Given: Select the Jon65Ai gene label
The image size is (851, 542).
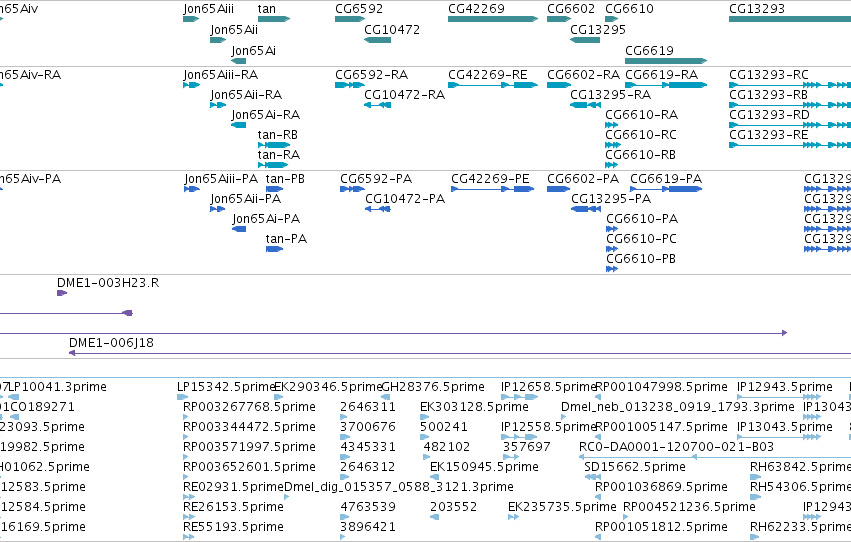Looking at the screenshot, I should click(x=253, y=50).
